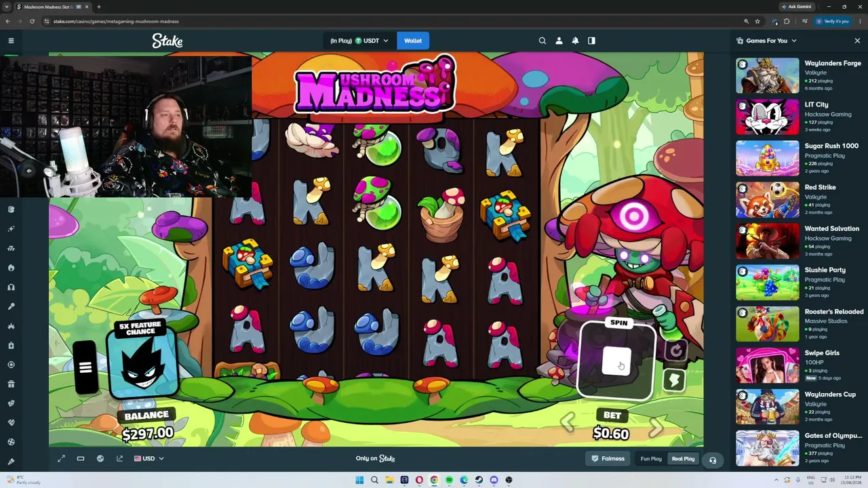Open Waylanders Forge game thumbnail
868x488 pixels.
[x=768, y=75]
